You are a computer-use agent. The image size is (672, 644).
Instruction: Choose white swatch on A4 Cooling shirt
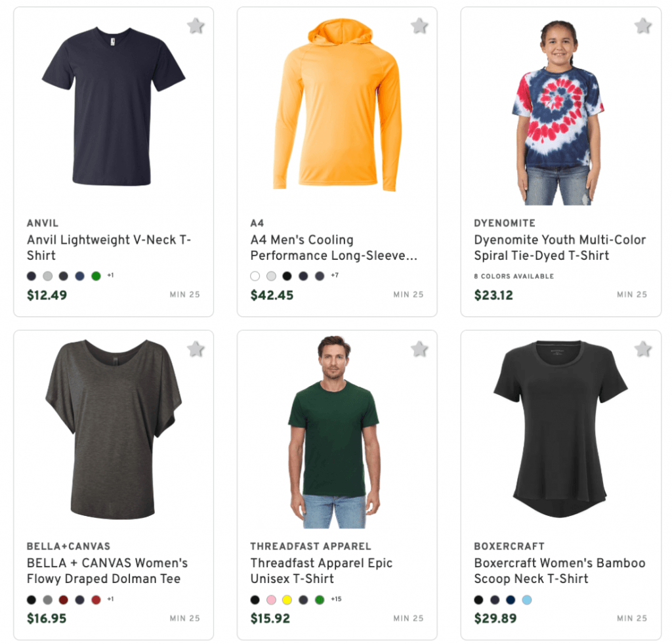pyautogui.click(x=255, y=276)
